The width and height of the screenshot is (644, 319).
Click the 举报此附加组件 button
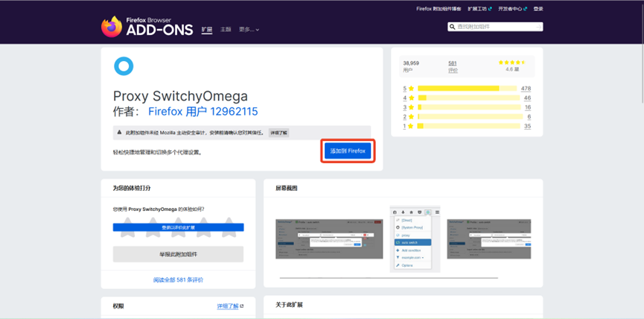[178, 254]
